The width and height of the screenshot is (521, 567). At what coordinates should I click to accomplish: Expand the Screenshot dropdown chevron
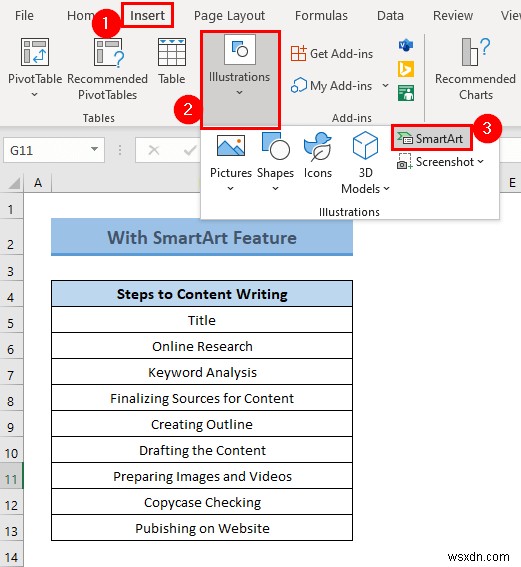click(480, 162)
